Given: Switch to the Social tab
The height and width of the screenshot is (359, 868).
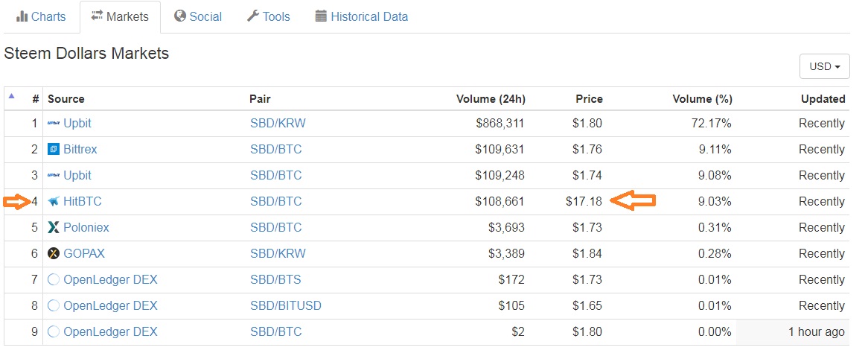Looking at the screenshot, I should 197,16.
